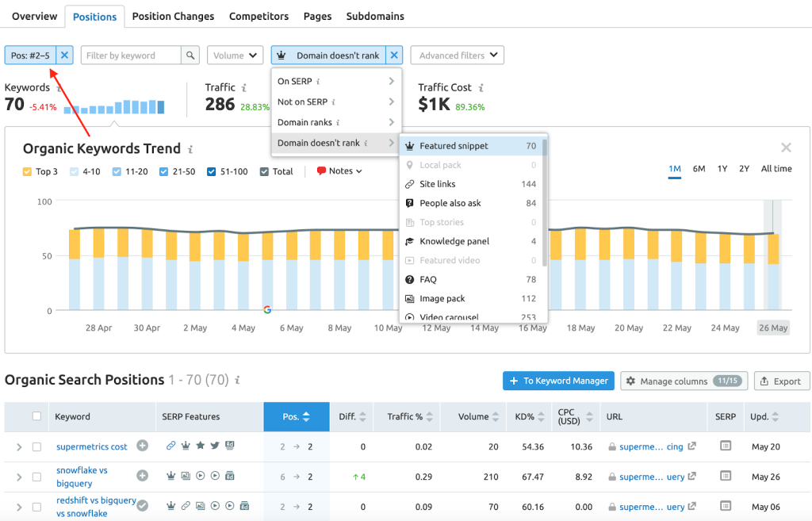
Task: Open the Notes dropdown
Action: [x=339, y=171]
